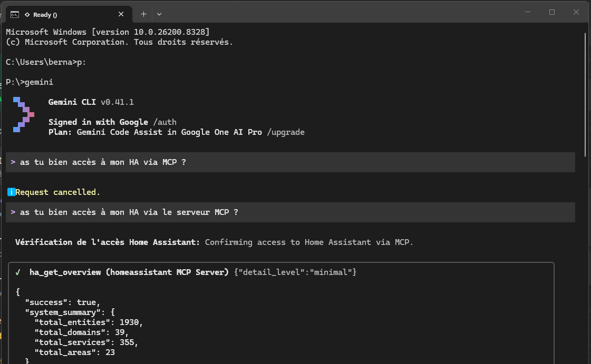Click the "Gemini CLI" title text

point(72,102)
